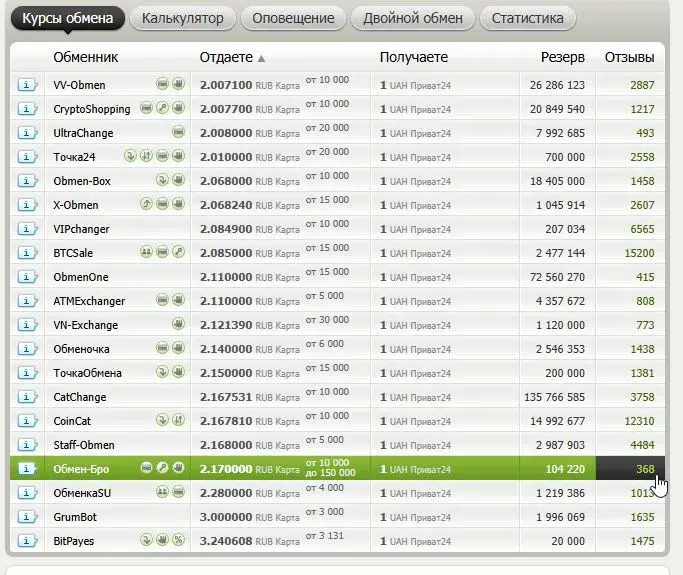Click key badge icon beside CryptoShopping
The height and width of the screenshot is (575, 683).
[162, 108]
